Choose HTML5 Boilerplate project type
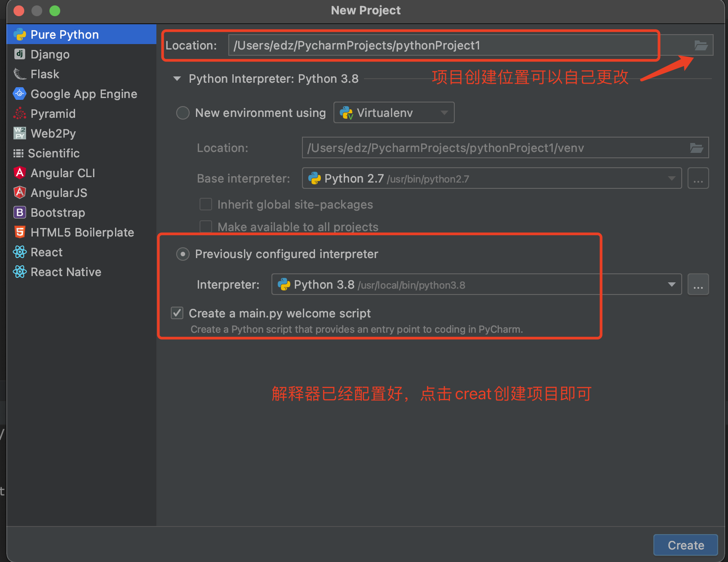Viewport: 728px width, 562px height. [x=83, y=232]
